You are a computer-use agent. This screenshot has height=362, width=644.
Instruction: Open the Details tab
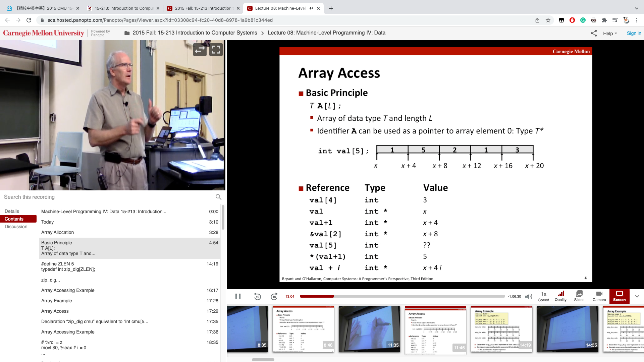pyautogui.click(x=12, y=211)
